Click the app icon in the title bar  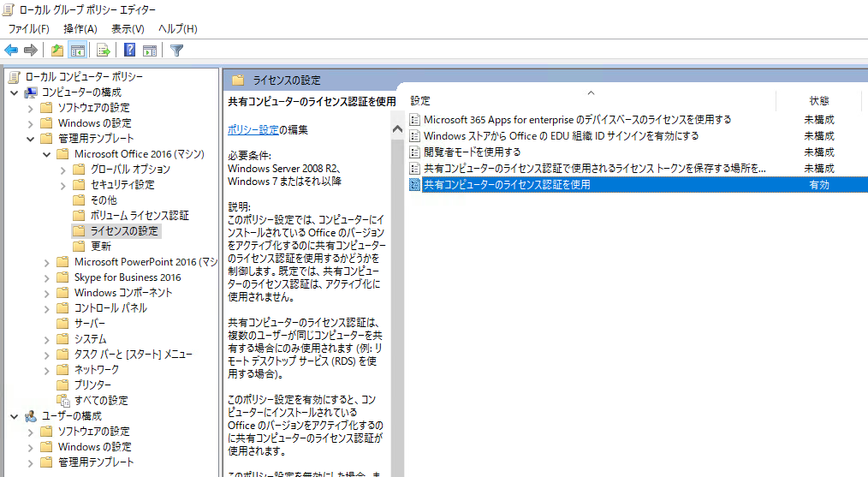tap(9, 9)
